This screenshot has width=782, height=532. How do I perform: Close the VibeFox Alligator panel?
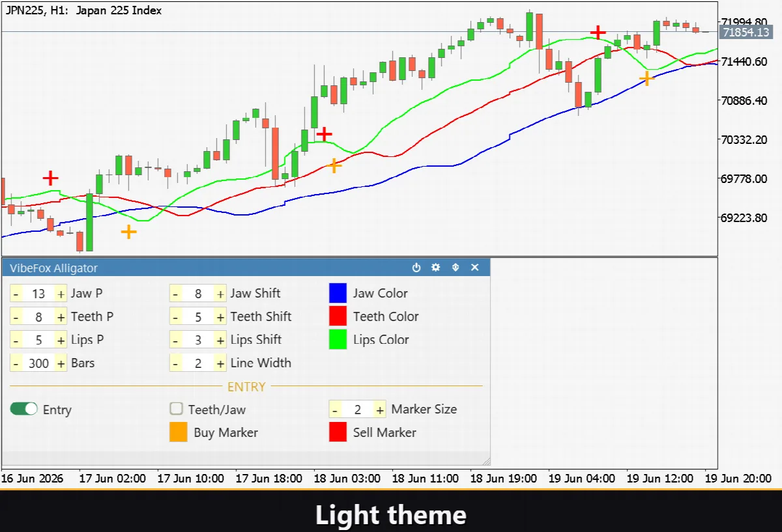point(475,268)
